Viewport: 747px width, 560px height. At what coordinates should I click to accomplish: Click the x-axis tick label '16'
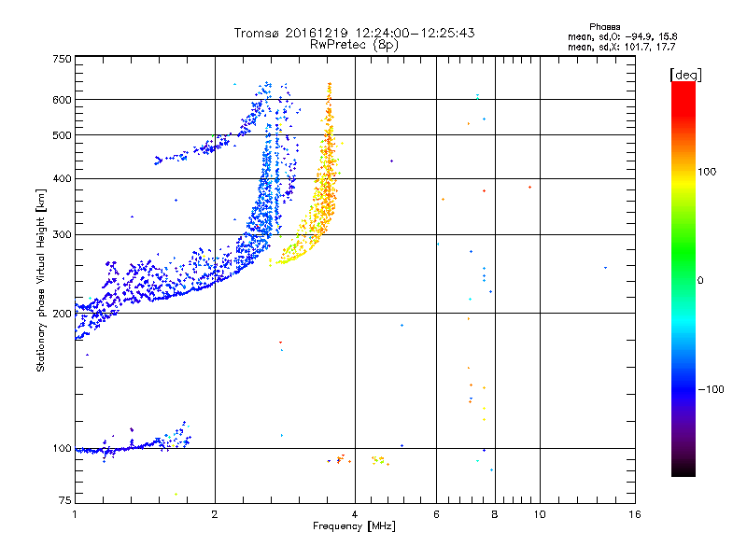(x=635, y=514)
